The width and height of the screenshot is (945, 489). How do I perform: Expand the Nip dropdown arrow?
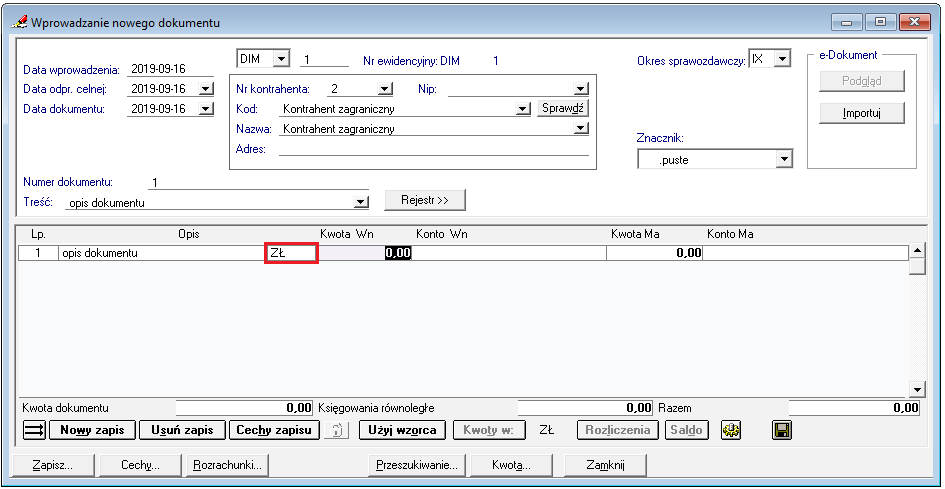[x=581, y=89]
